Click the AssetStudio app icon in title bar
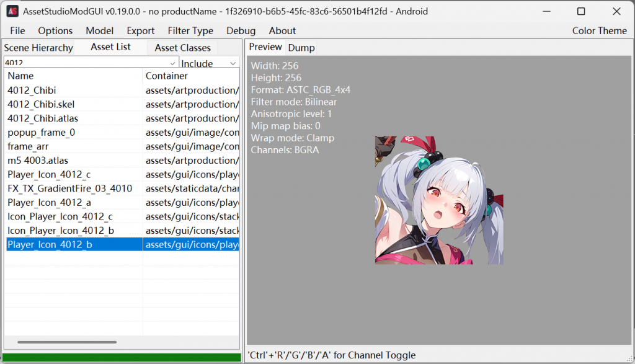This screenshot has height=364, width=635. pos(12,11)
